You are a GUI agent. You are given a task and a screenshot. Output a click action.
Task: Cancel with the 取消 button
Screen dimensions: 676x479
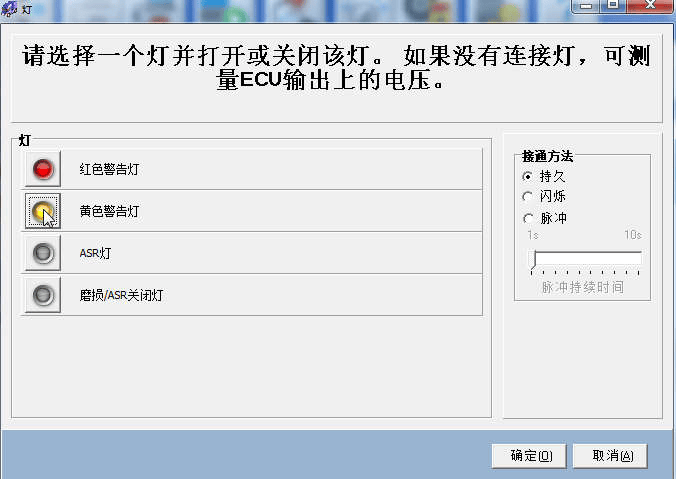click(x=610, y=456)
